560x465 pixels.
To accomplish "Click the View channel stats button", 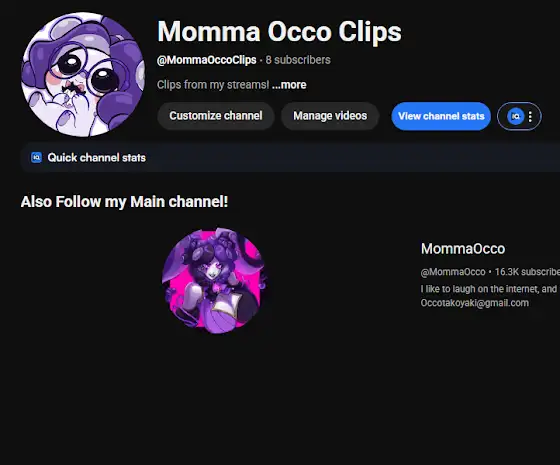I will click(x=441, y=116).
